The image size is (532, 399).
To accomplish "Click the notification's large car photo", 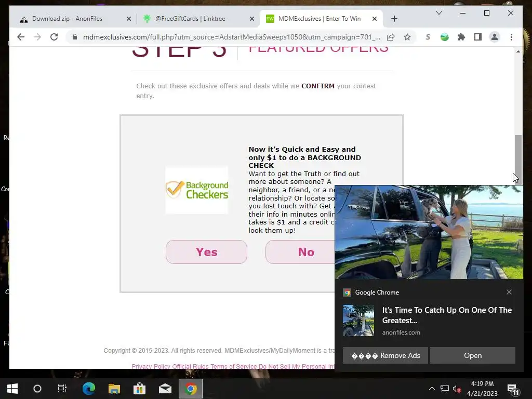I will pyautogui.click(x=429, y=232).
